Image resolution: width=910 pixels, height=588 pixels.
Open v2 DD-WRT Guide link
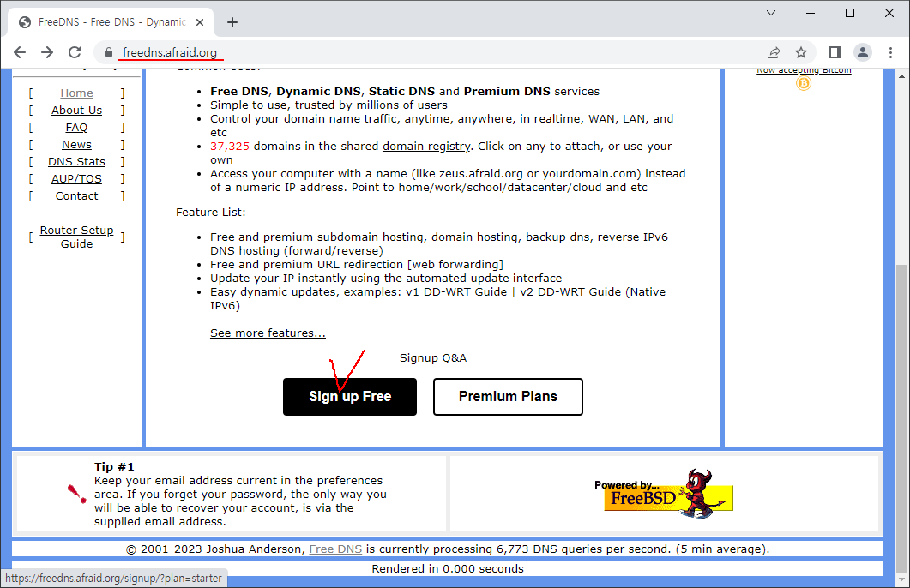click(x=570, y=291)
